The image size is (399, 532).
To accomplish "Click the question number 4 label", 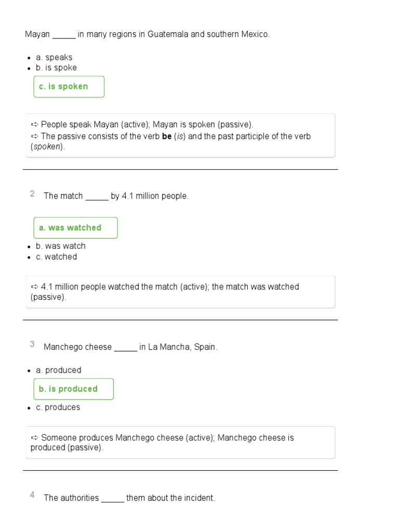I will coord(32,495).
